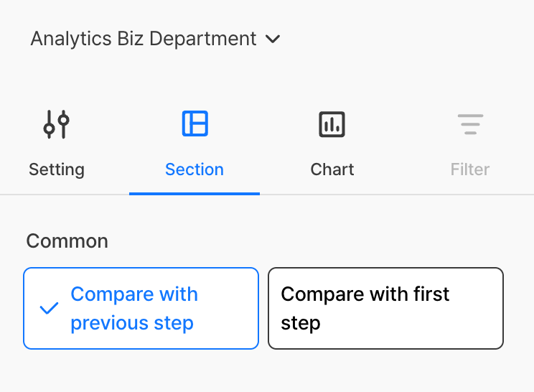Open the Chart tab label
The image size is (534, 392).
click(x=332, y=169)
